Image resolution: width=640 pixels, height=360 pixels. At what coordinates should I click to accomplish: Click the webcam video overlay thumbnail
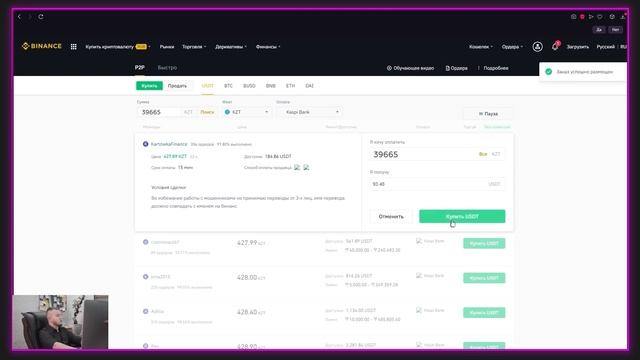tap(60, 322)
